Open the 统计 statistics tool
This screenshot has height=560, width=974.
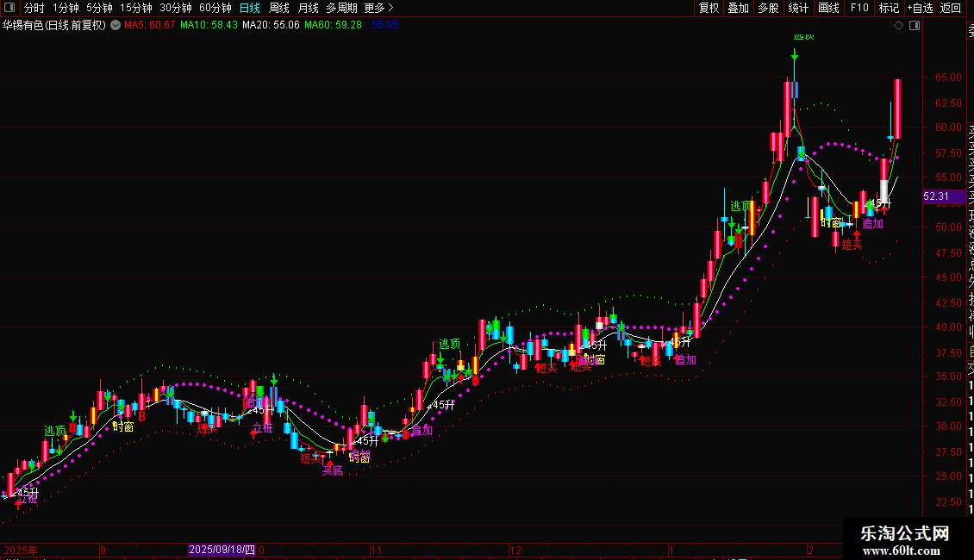coord(798,8)
